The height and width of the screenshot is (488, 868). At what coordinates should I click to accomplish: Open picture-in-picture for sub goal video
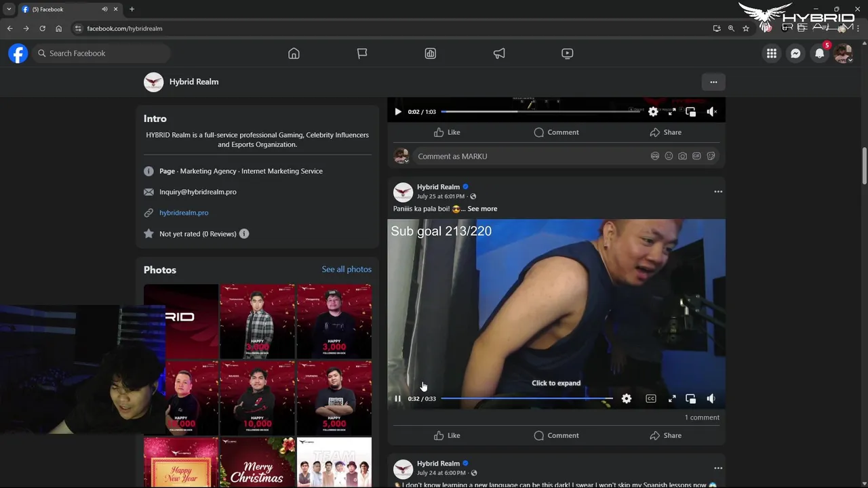690,399
